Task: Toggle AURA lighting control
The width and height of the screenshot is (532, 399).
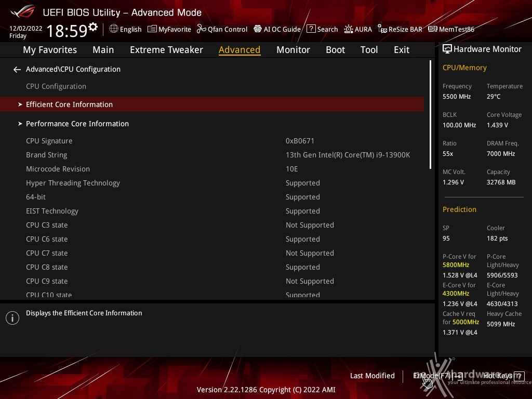Action: (x=358, y=29)
